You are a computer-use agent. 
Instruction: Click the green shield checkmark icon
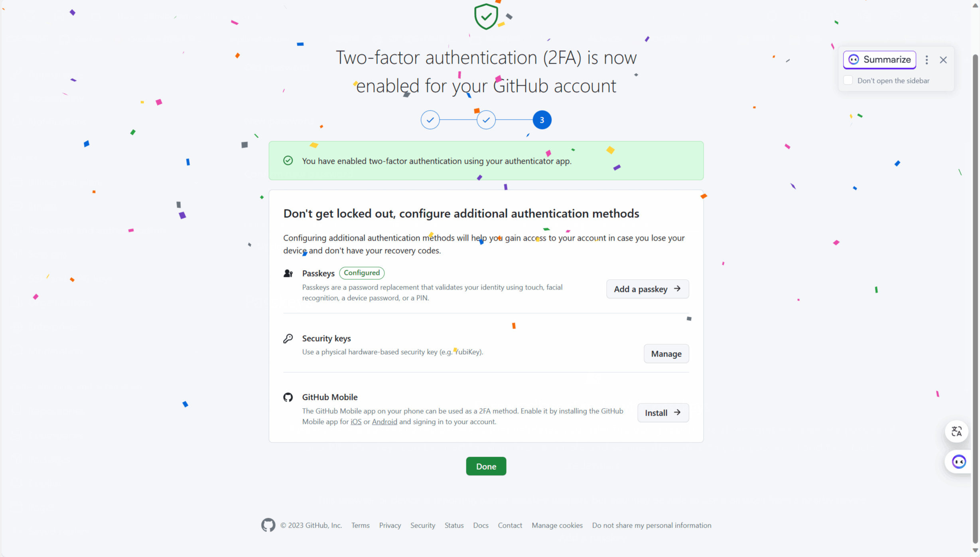(x=486, y=17)
